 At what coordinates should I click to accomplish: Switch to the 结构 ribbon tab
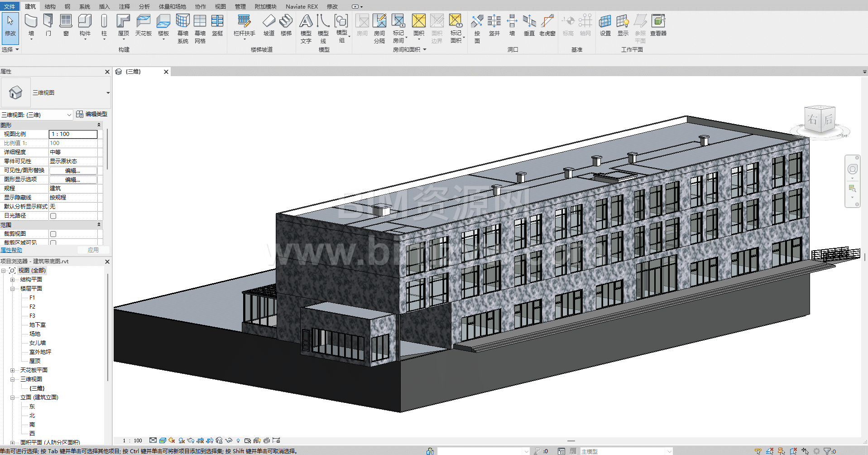click(x=50, y=6)
